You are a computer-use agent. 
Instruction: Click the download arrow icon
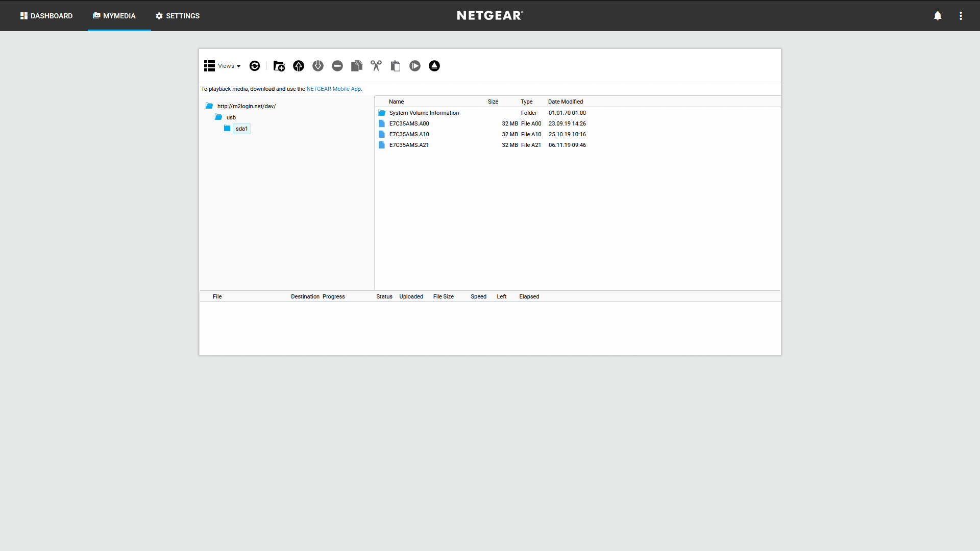point(318,66)
